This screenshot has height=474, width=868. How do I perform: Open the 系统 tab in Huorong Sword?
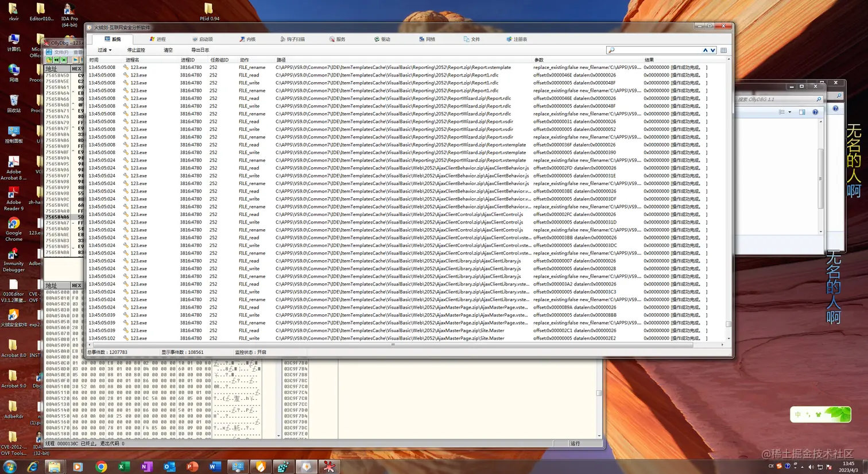tap(113, 39)
